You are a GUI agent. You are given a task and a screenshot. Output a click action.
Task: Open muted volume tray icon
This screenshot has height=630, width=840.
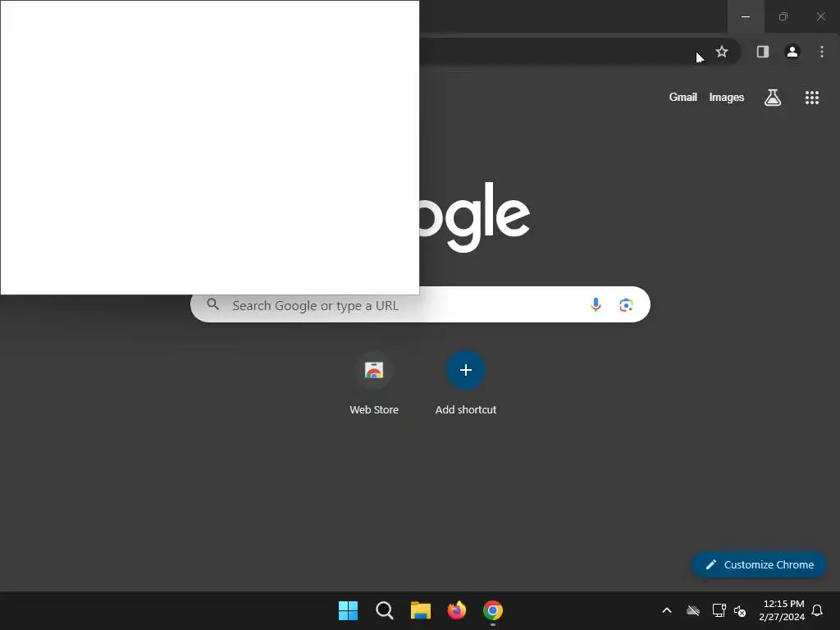740,610
